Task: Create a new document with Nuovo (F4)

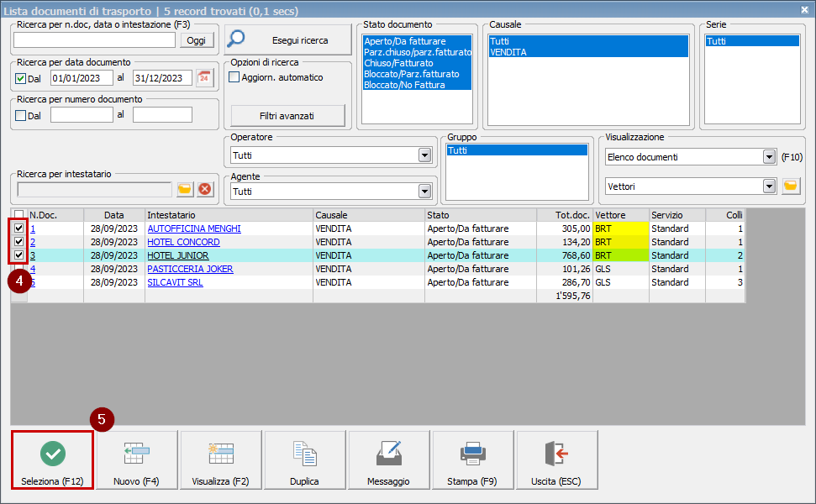Action: point(136,460)
